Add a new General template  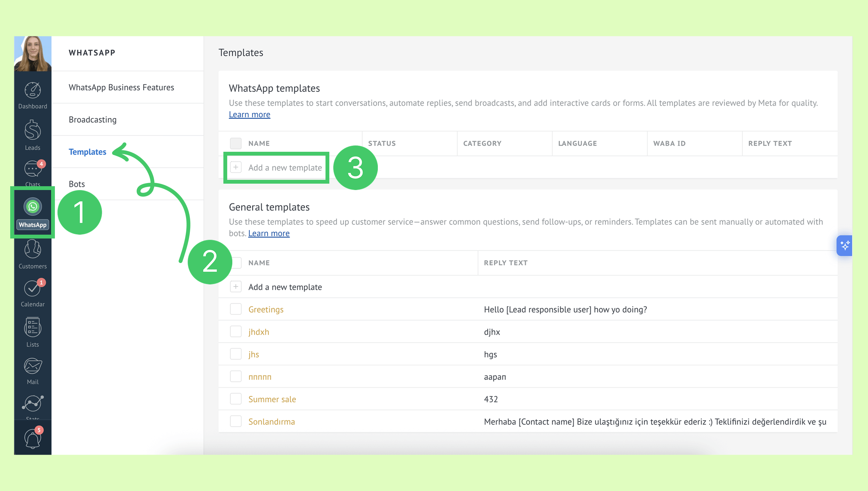pos(285,287)
